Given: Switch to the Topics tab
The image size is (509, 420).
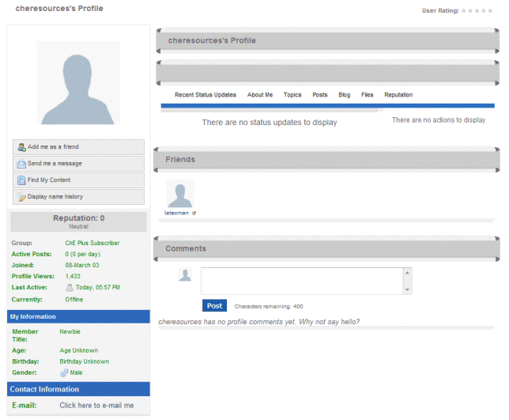Looking at the screenshot, I should point(292,95).
